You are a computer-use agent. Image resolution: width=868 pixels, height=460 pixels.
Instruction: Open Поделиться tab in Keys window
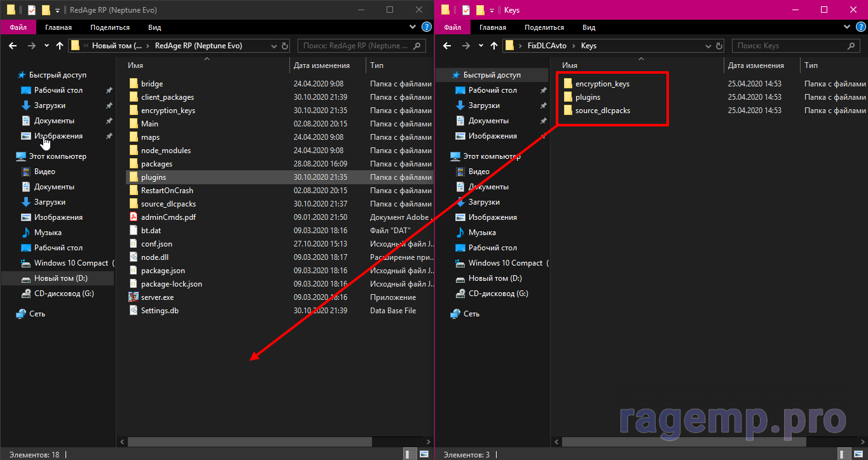click(544, 27)
